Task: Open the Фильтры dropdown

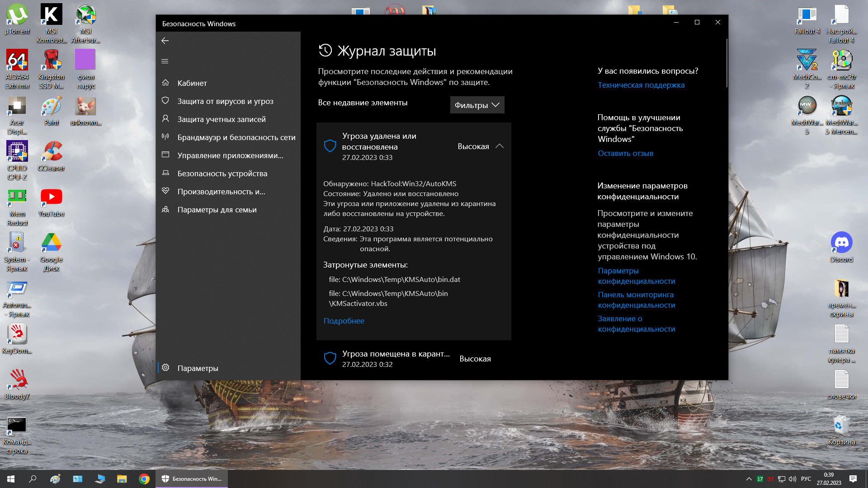Action: click(477, 105)
